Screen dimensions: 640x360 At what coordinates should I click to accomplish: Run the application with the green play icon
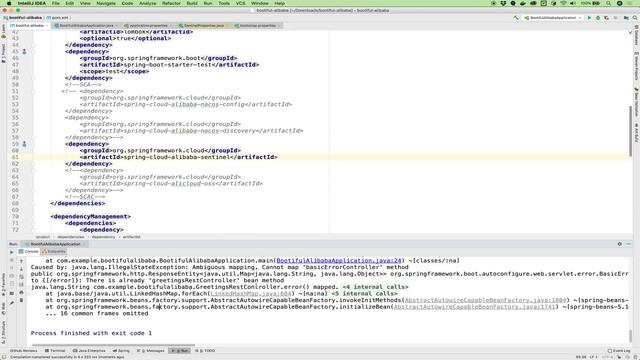click(x=589, y=18)
